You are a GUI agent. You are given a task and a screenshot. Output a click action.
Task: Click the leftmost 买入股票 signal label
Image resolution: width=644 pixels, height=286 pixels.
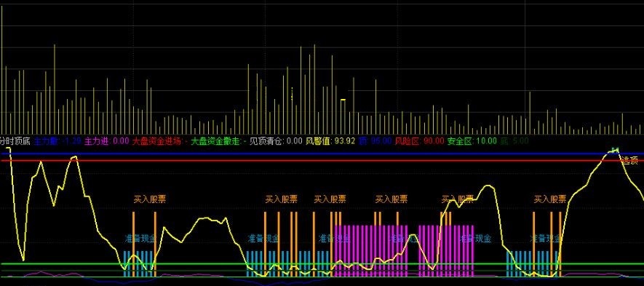(x=149, y=199)
